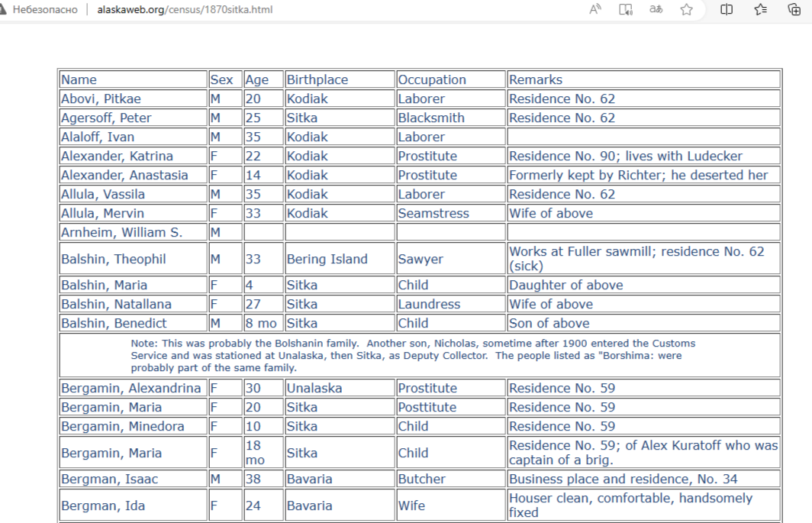Click the Not secure warning icon

click(x=3, y=9)
